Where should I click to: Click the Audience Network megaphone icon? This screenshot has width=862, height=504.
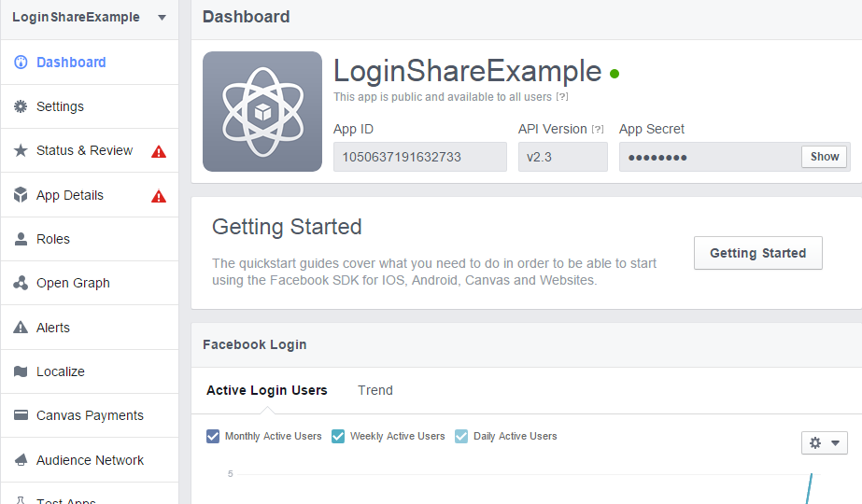click(21, 459)
